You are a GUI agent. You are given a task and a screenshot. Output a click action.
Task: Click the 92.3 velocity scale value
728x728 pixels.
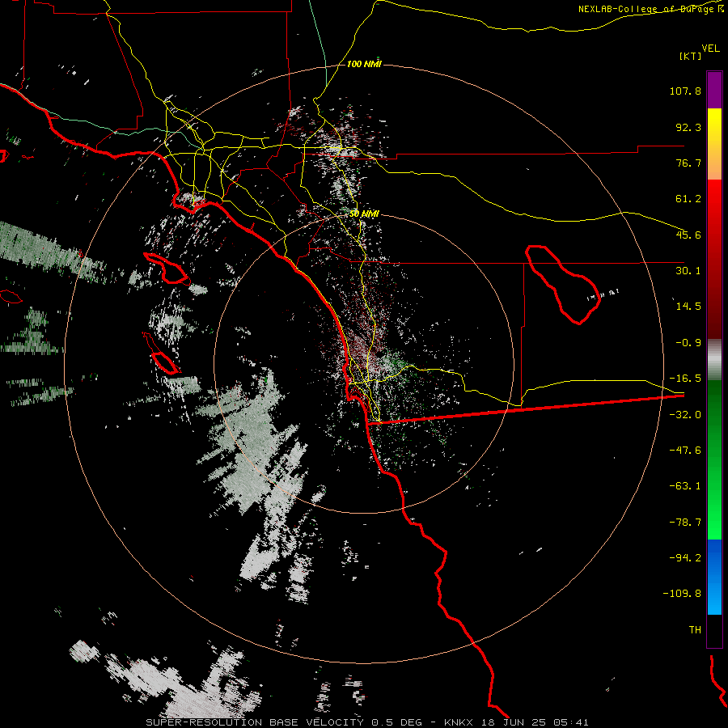coord(688,127)
